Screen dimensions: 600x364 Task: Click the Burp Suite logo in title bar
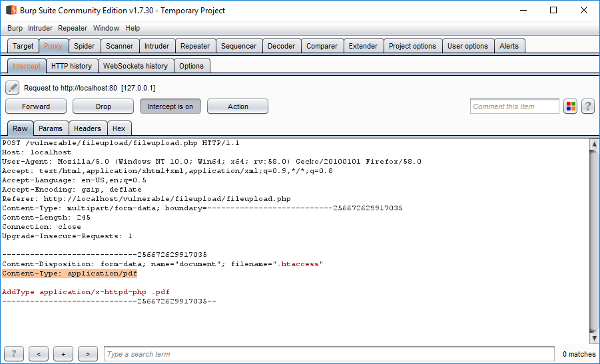pos(11,11)
